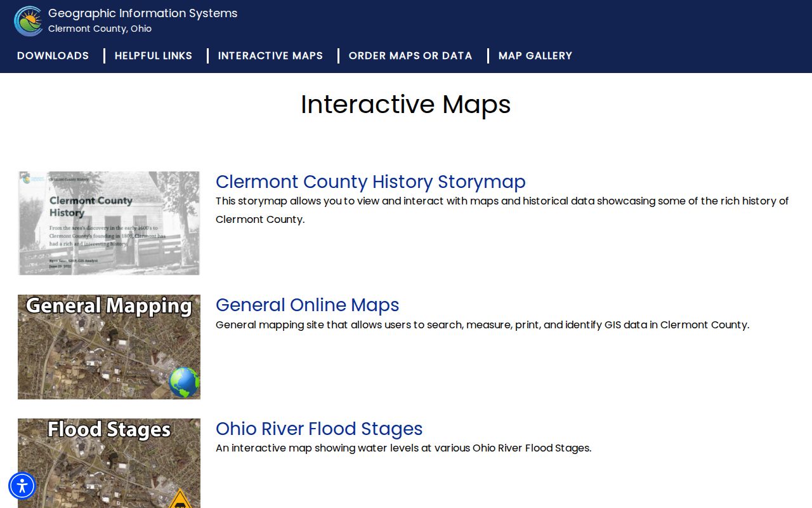The image size is (812, 508).
Task: Select Interactive Maps in the navigation bar
Action: 270,56
